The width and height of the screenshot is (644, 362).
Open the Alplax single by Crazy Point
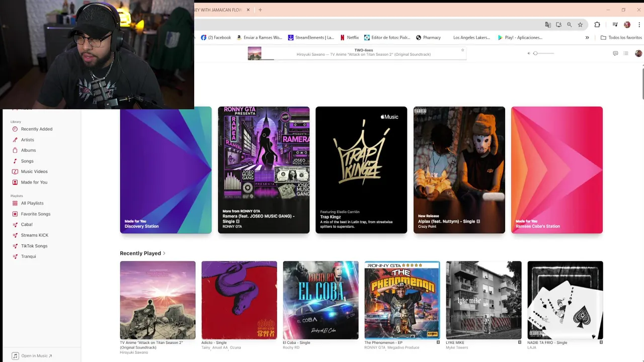(459, 170)
